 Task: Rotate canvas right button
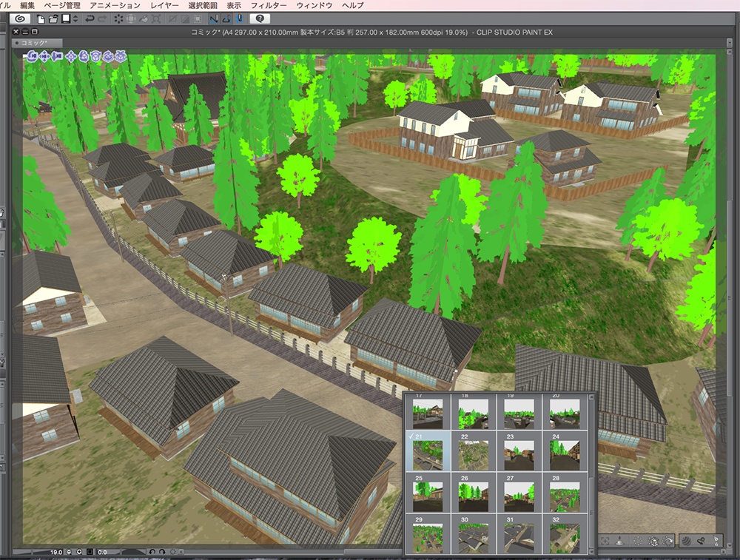(x=162, y=552)
